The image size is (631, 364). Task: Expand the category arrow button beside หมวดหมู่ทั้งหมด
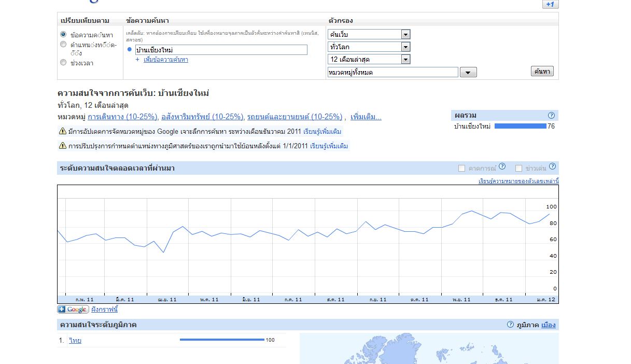point(468,73)
